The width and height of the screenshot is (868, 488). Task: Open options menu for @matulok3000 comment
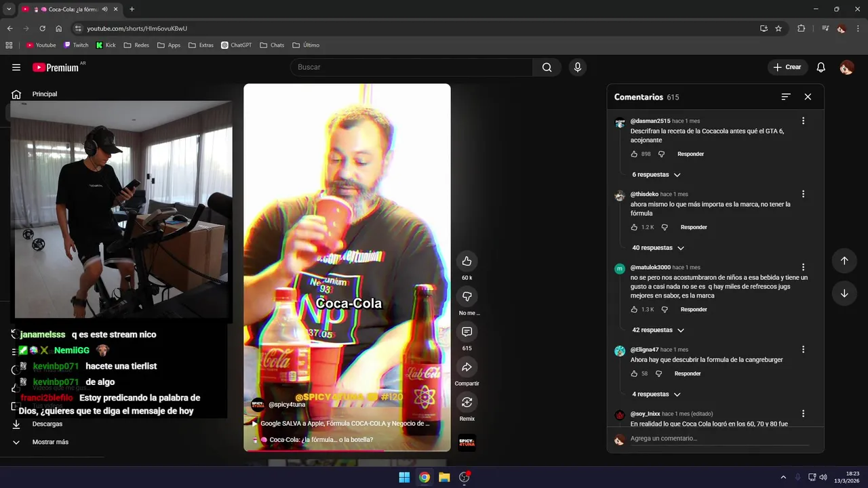(x=803, y=267)
